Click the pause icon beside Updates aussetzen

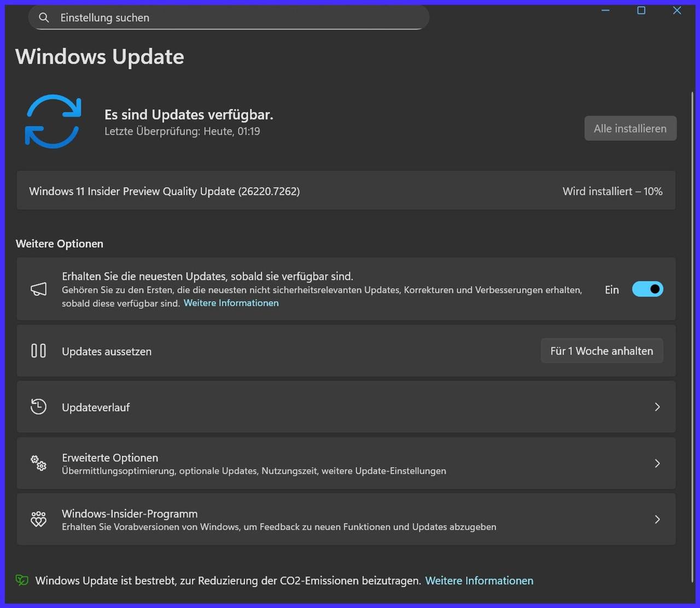38,350
